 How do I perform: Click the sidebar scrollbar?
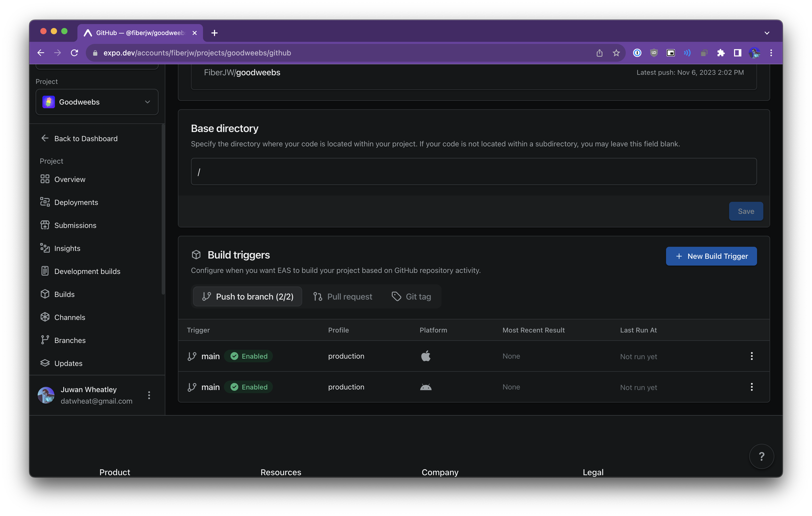click(x=163, y=209)
